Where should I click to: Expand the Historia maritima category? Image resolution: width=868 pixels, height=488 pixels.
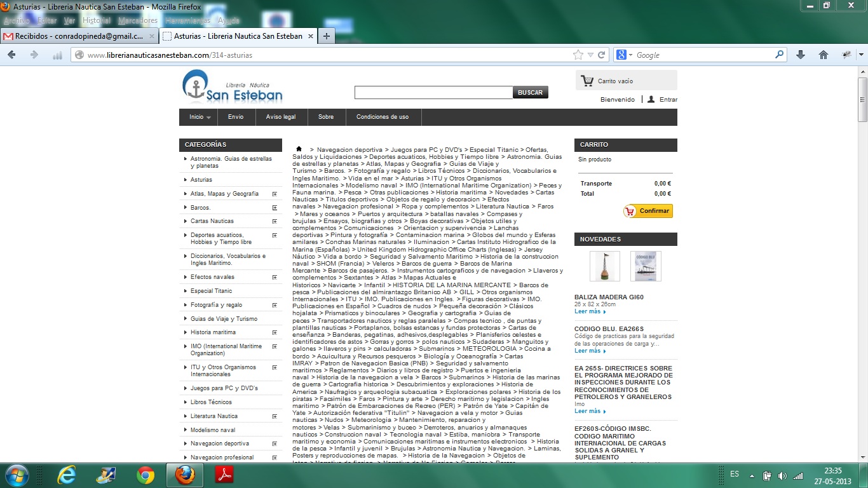click(275, 332)
